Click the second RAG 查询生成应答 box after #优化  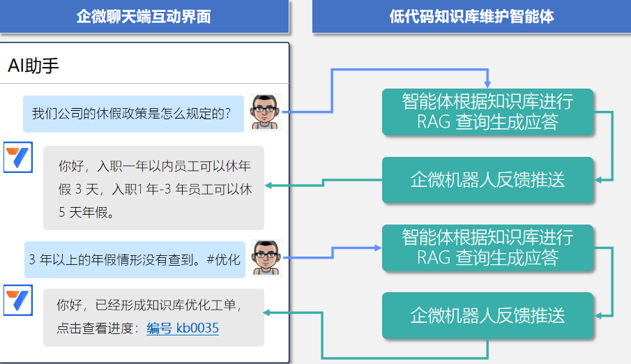point(487,248)
